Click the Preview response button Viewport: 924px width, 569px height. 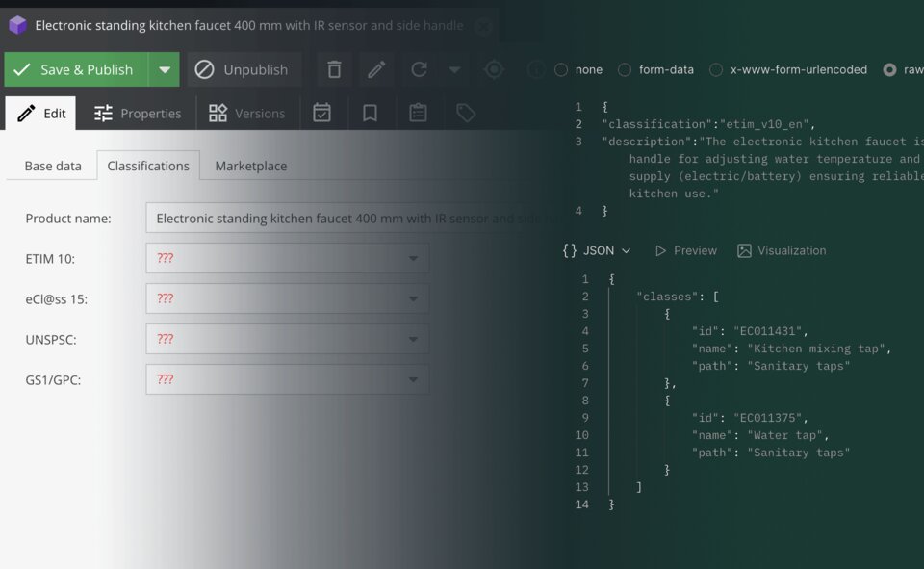(686, 250)
